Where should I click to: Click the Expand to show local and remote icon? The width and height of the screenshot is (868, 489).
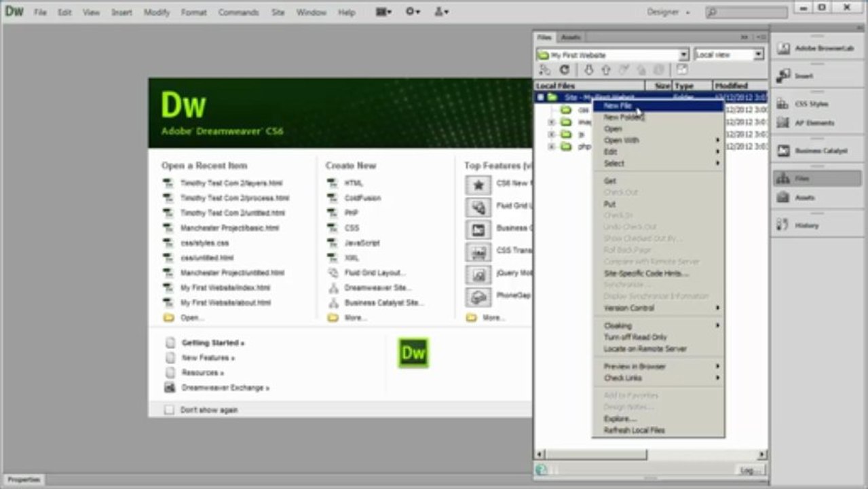click(x=682, y=70)
